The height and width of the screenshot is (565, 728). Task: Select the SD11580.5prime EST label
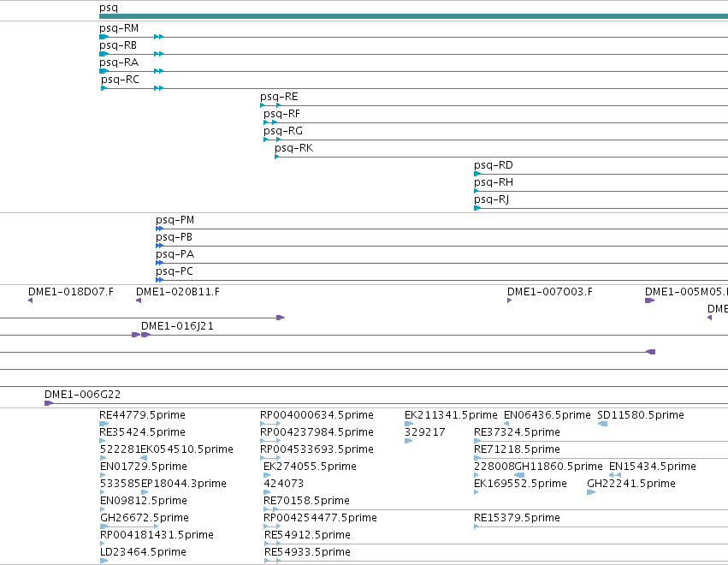(x=641, y=415)
